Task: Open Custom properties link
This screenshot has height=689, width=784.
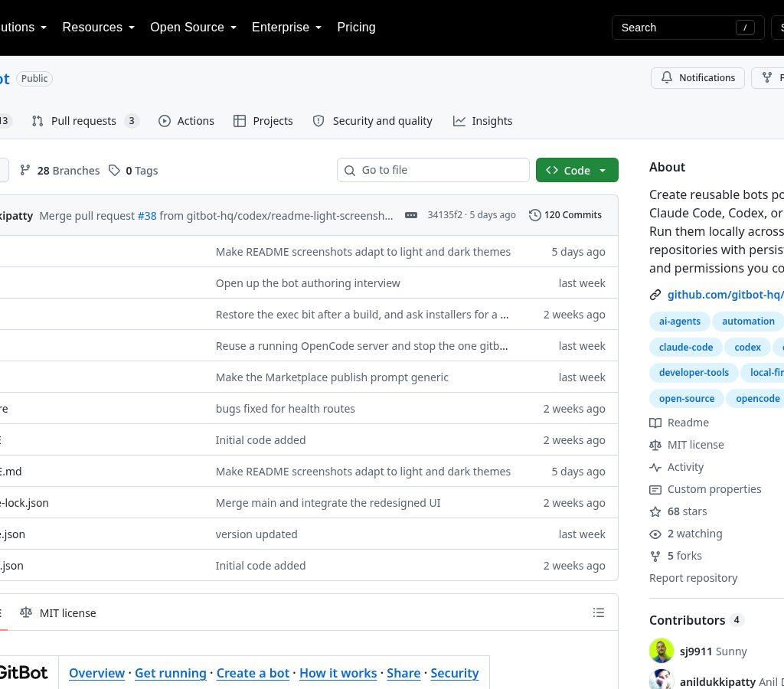Action: pos(705,489)
